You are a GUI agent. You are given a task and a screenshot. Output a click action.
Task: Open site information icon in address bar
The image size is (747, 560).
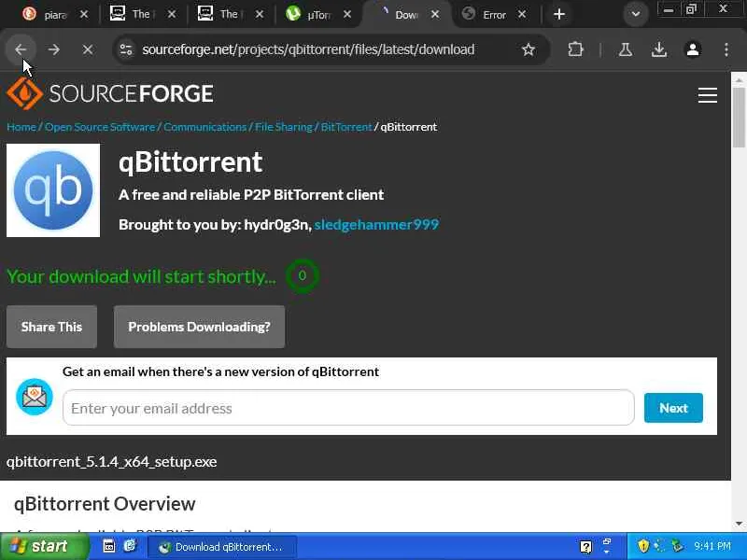click(126, 49)
